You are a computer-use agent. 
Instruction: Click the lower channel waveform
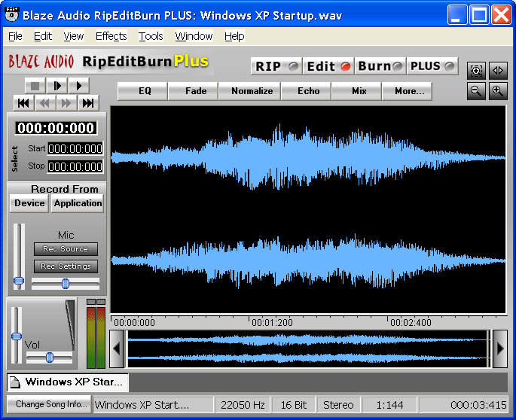coord(308,260)
